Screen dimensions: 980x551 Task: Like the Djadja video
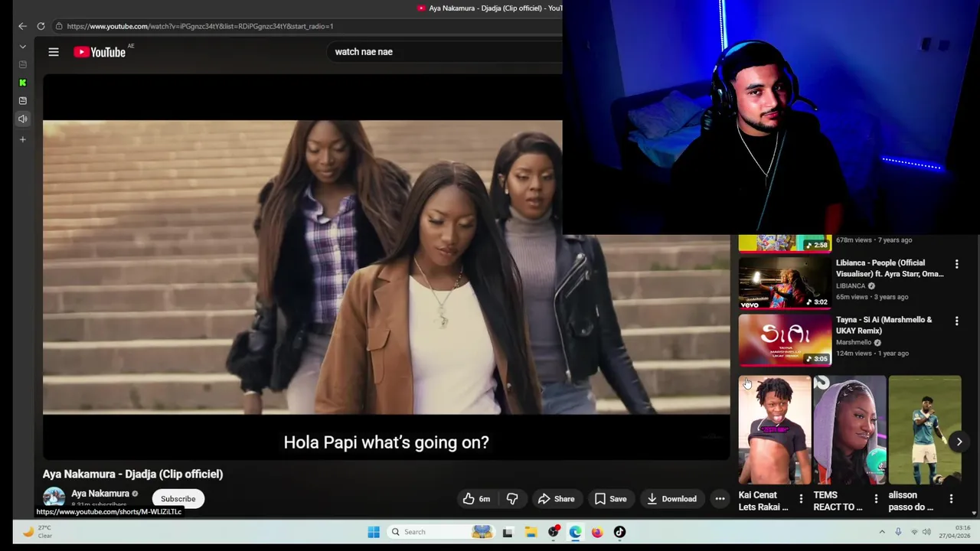click(476, 499)
